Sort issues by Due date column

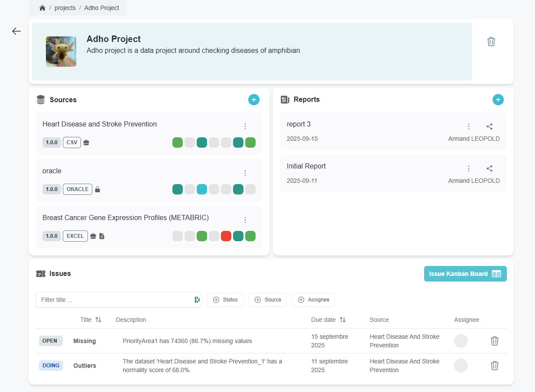coord(342,320)
